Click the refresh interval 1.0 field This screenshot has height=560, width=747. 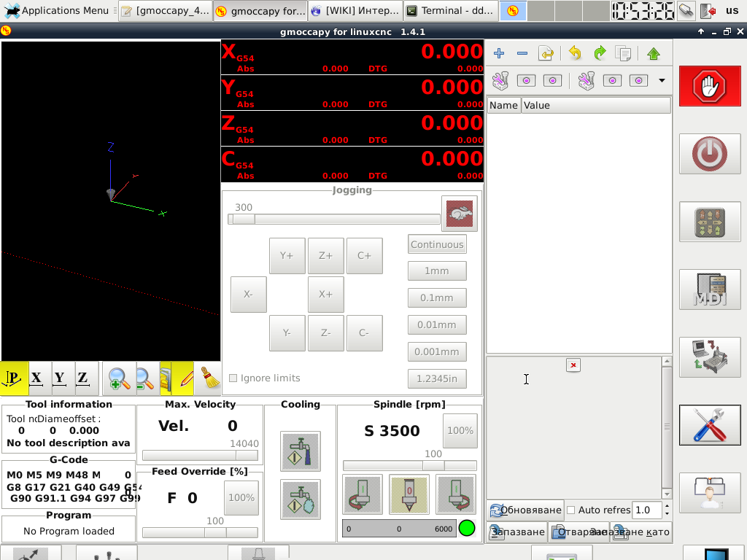[647, 510]
